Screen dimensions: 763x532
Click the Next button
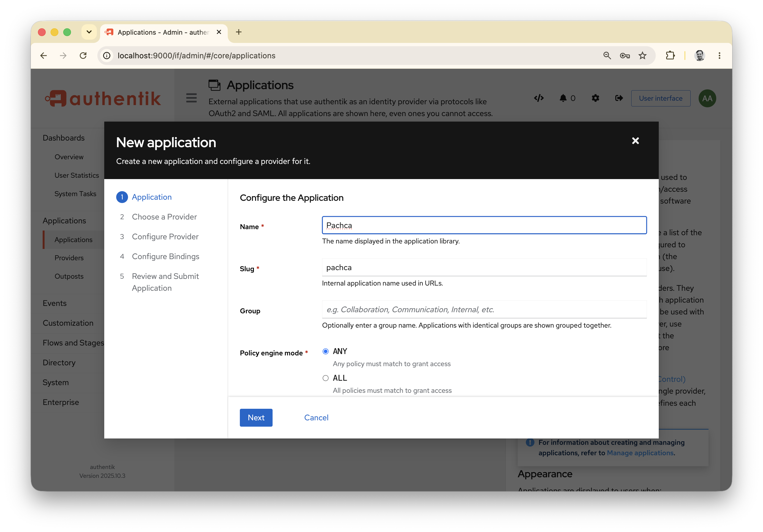(x=256, y=418)
